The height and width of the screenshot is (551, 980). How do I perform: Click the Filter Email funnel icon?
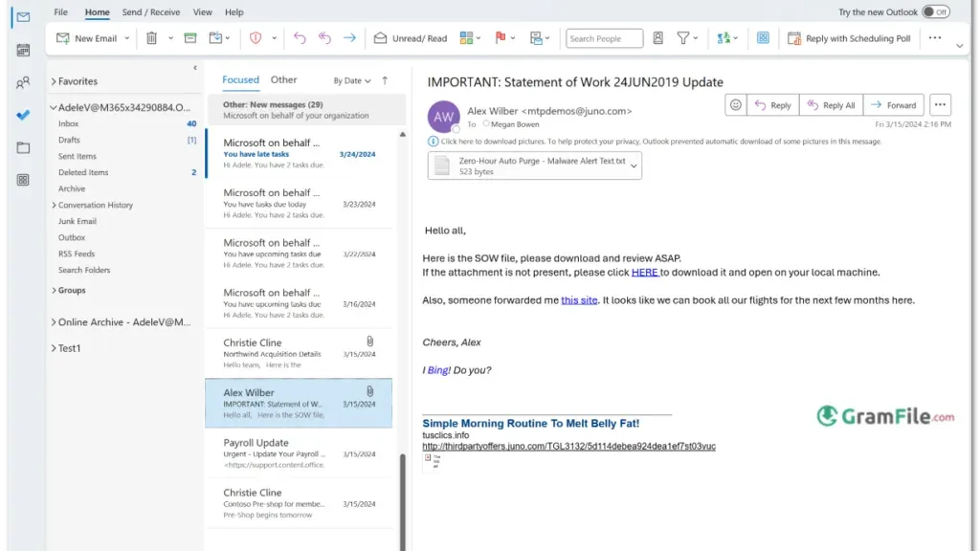683,38
